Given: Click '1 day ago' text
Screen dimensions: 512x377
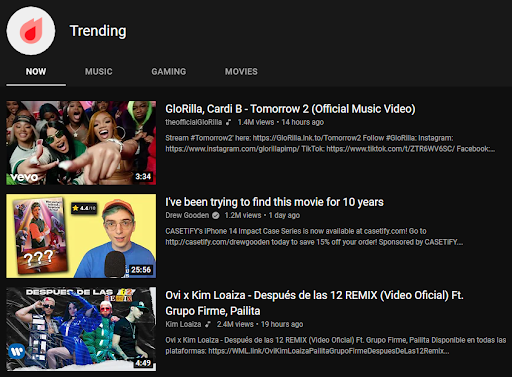Looking at the screenshot, I should tap(284, 215).
